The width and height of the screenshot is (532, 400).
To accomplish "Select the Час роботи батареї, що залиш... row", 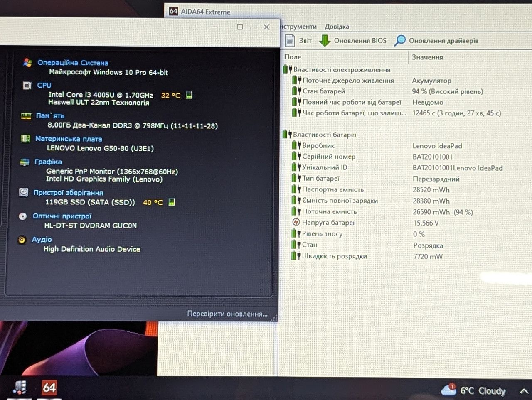I will (x=407, y=113).
